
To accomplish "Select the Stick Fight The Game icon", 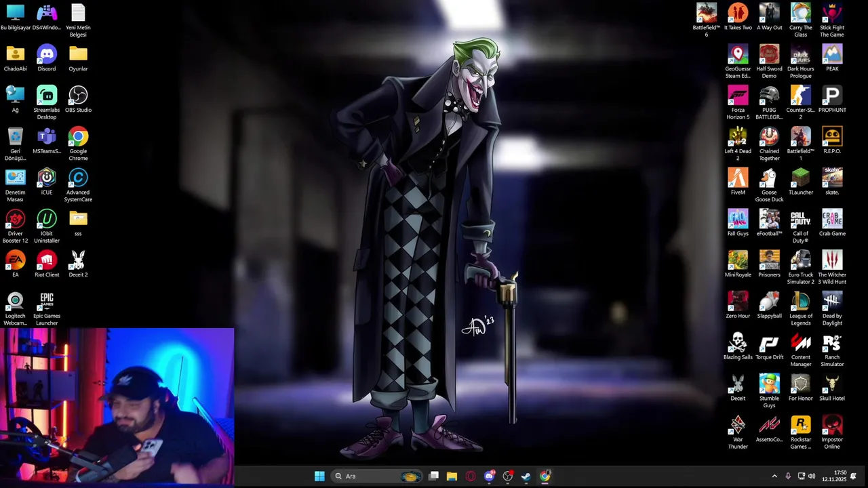I will click(x=832, y=13).
